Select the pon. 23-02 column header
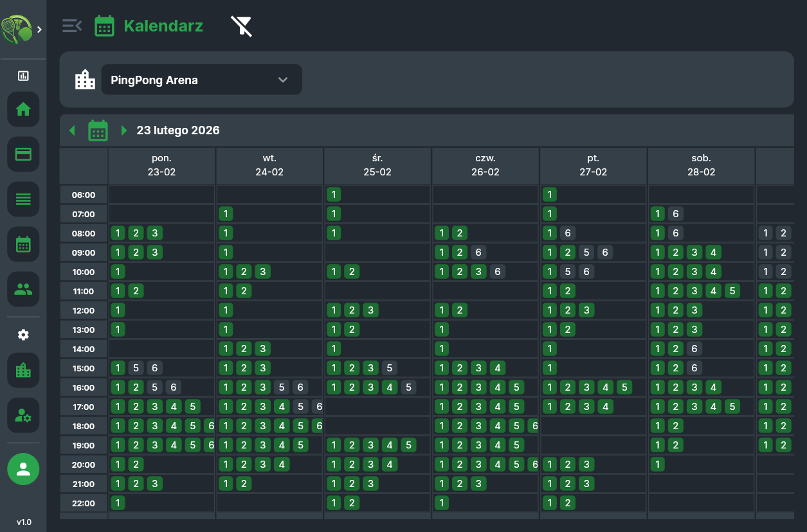The image size is (807, 532). (x=161, y=165)
